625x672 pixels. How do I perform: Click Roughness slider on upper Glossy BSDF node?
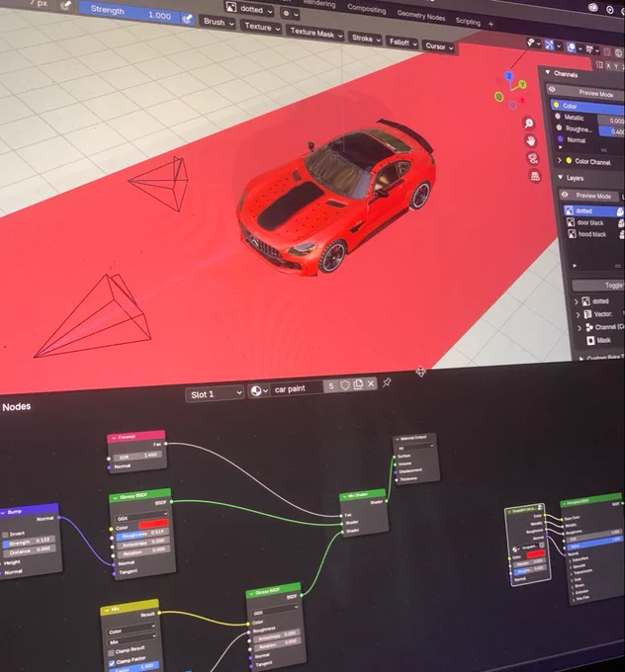(x=142, y=534)
